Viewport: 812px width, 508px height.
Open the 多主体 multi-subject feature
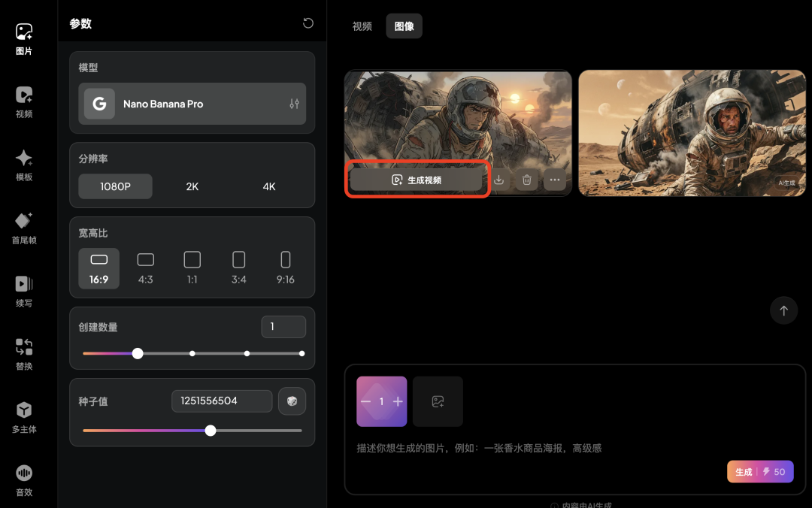click(24, 416)
